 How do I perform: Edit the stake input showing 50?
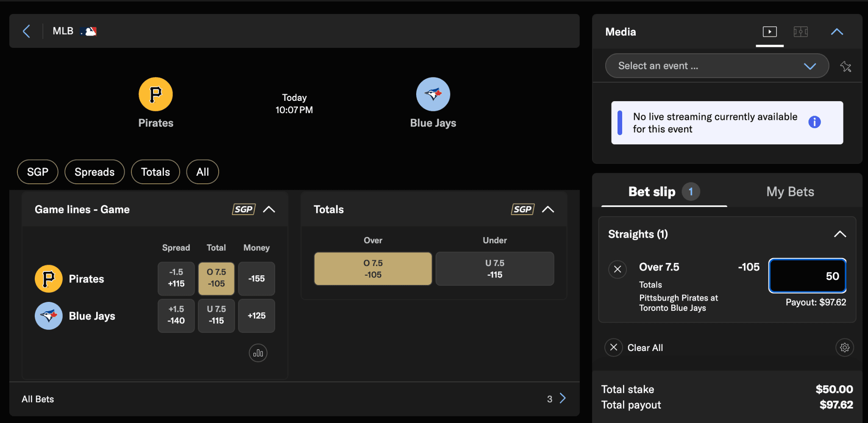807,276
